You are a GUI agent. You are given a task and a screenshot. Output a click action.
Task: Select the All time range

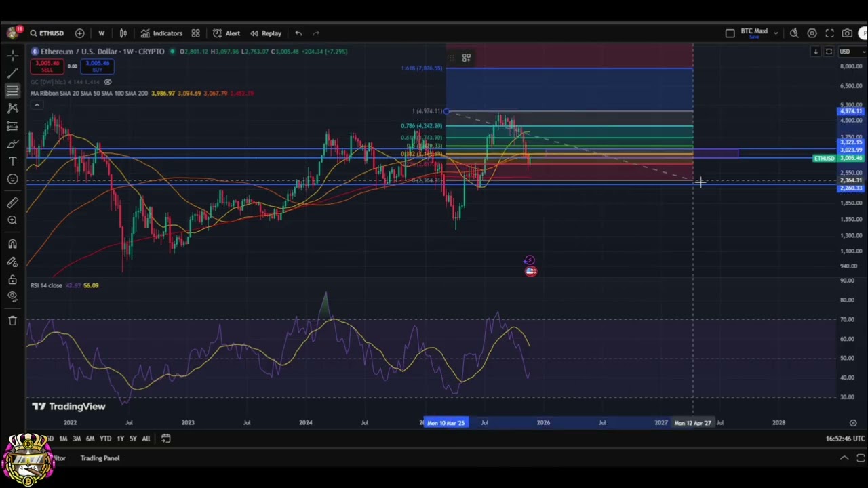point(146,439)
